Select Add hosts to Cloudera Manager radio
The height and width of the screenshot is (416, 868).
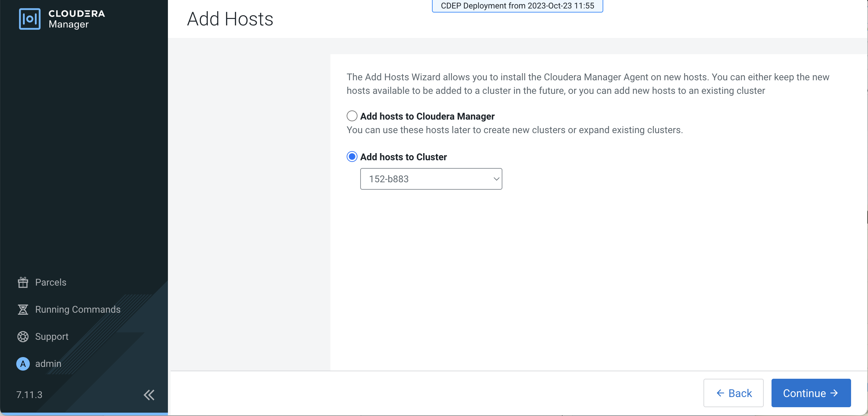tap(352, 116)
